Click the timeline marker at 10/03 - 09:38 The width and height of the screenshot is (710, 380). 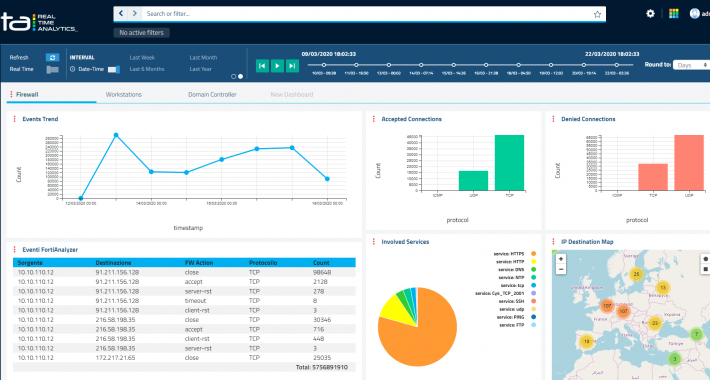pyautogui.click(x=324, y=65)
